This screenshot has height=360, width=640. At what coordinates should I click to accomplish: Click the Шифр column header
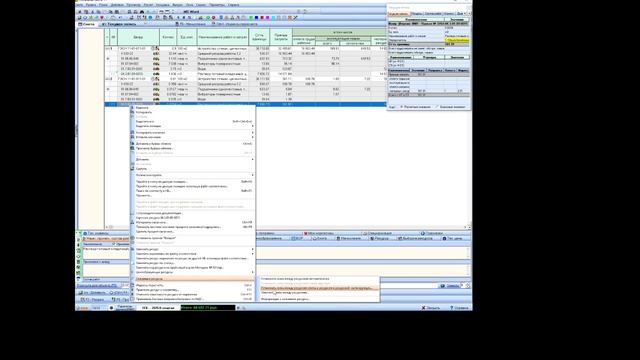pyautogui.click(x=138, y=37)
